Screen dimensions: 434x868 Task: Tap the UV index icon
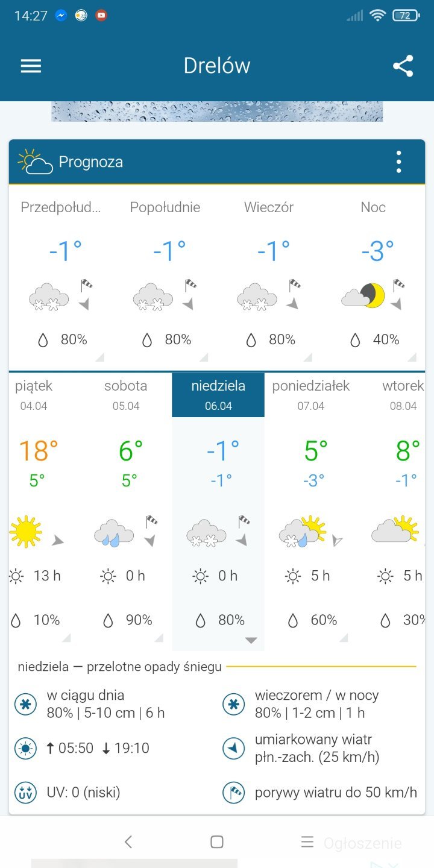(25, 792)
